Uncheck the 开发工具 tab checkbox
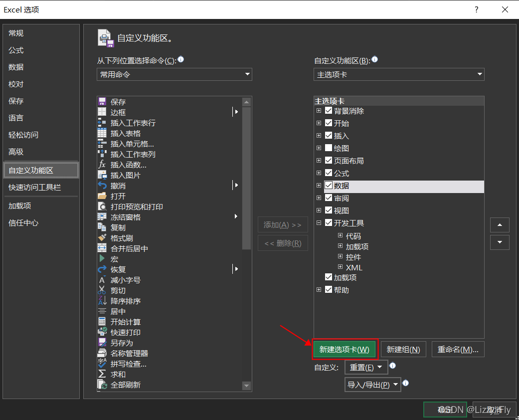This screenshot has height=420, width=519. coord(328,222)
